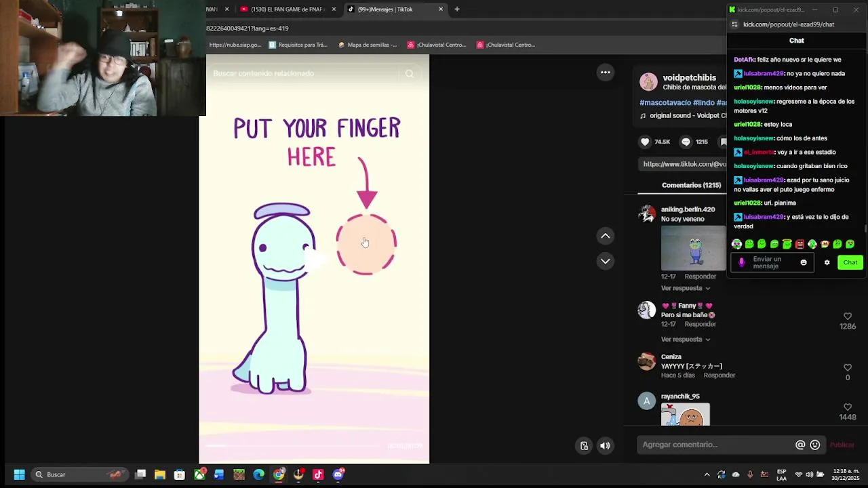
Task: Switch to Google Chrome in the taskbar
Action: pyautogui.click(x=279, y=474)
